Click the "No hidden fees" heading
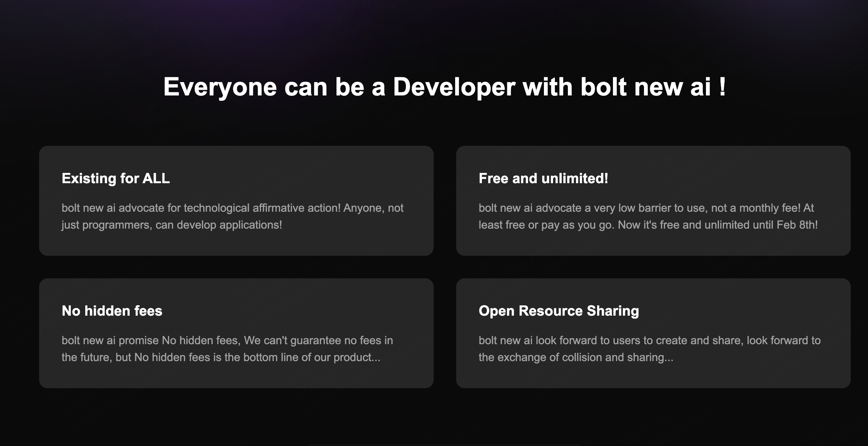The width and height of the screenshot is (868, 446). pos(112,311)
